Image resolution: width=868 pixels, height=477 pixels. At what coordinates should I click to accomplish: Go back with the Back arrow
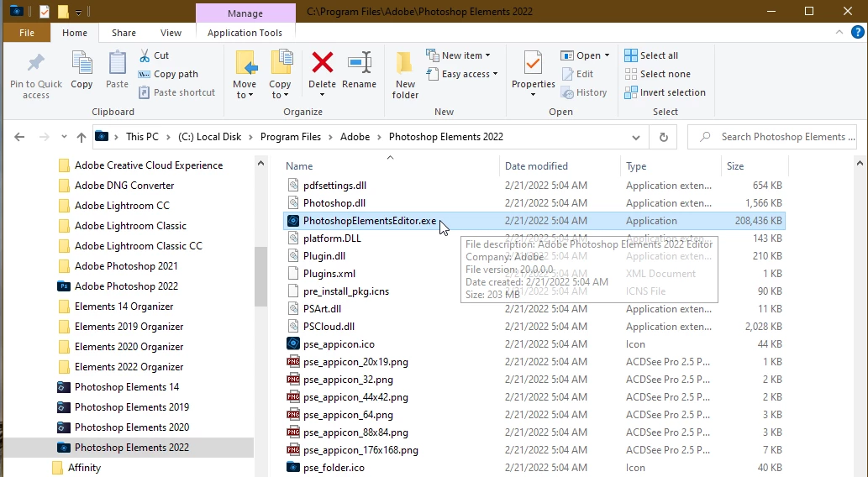point(19,137)
